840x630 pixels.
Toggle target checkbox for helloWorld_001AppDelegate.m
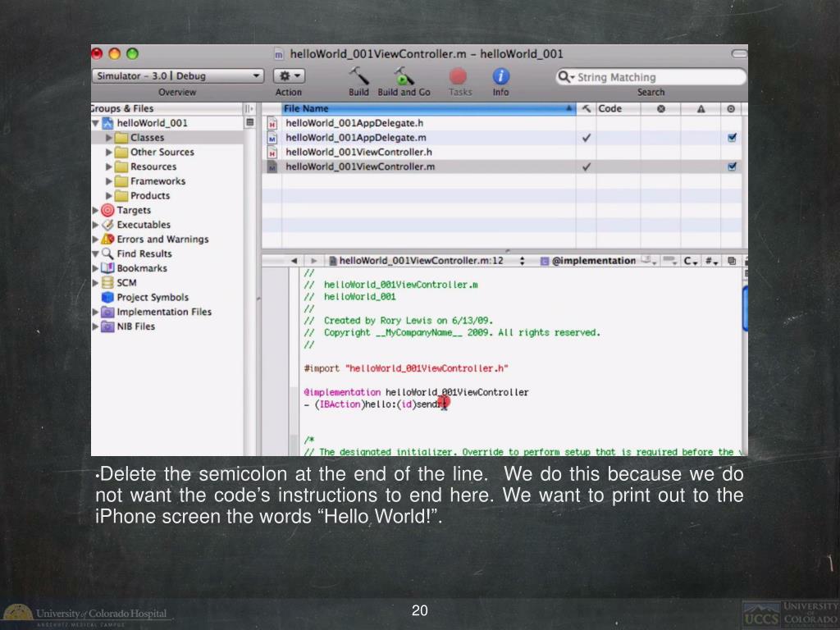(x=732, y=138)
